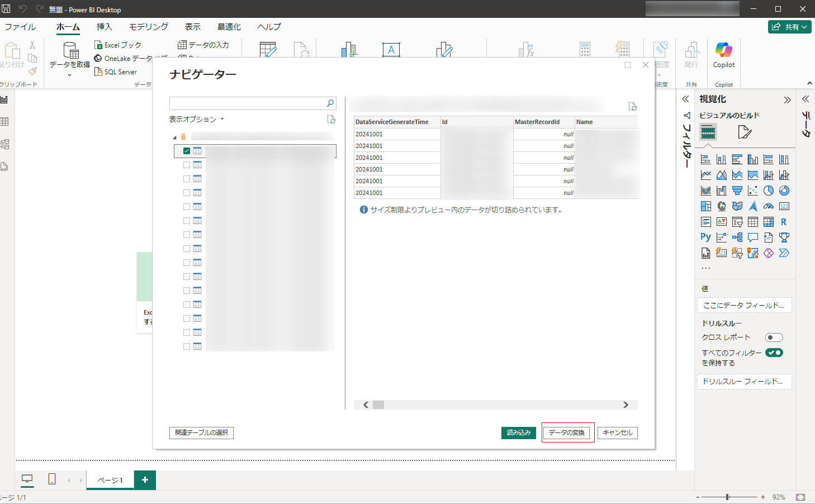Open the Format visual pane icon

coord(744,132)
